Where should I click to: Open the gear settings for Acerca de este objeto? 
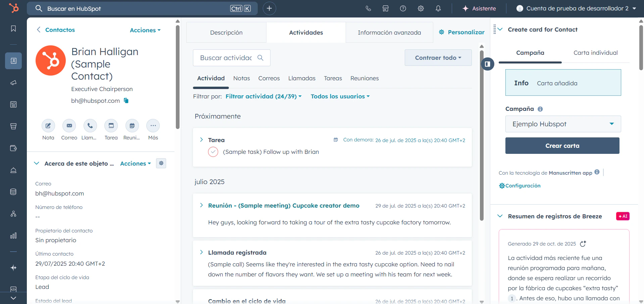pyautogui.click(x=161, y=163)
